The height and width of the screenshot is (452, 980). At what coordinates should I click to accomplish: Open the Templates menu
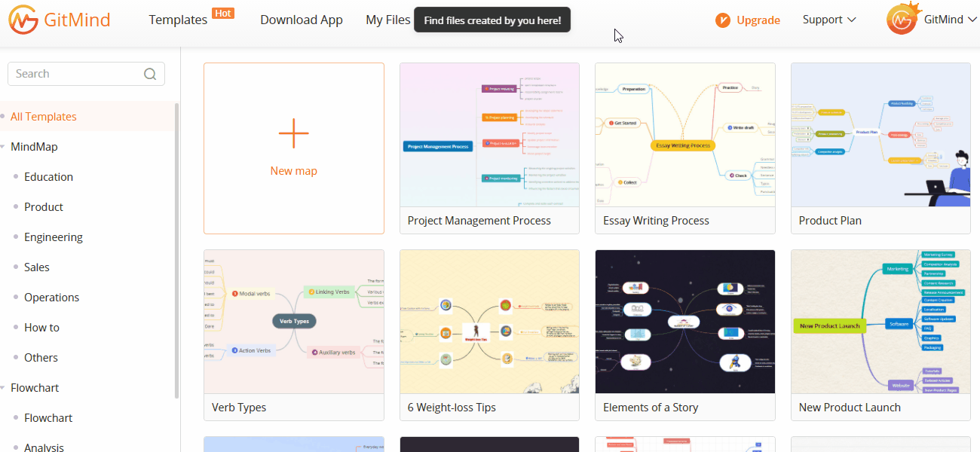[x=178, y=20]
